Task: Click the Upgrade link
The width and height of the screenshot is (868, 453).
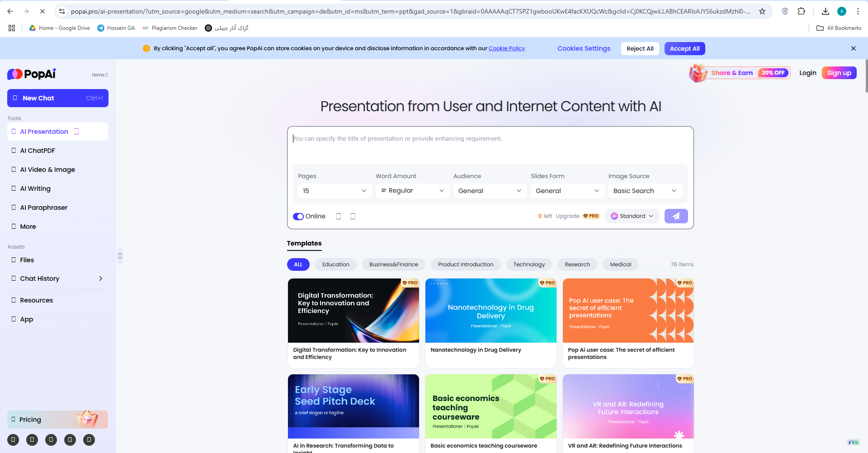Action: pos(567,216)
